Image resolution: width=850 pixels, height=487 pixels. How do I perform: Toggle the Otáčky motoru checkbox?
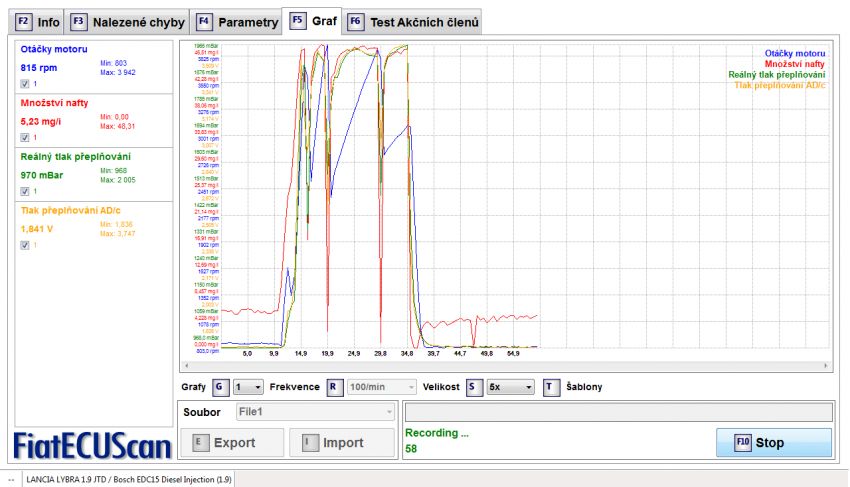coord(25,83)
